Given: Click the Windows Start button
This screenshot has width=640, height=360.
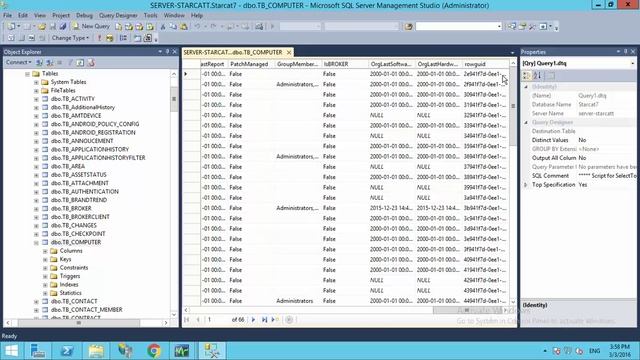Looking at the screenshot, I should pyautogui.click(x=11, y=351).
